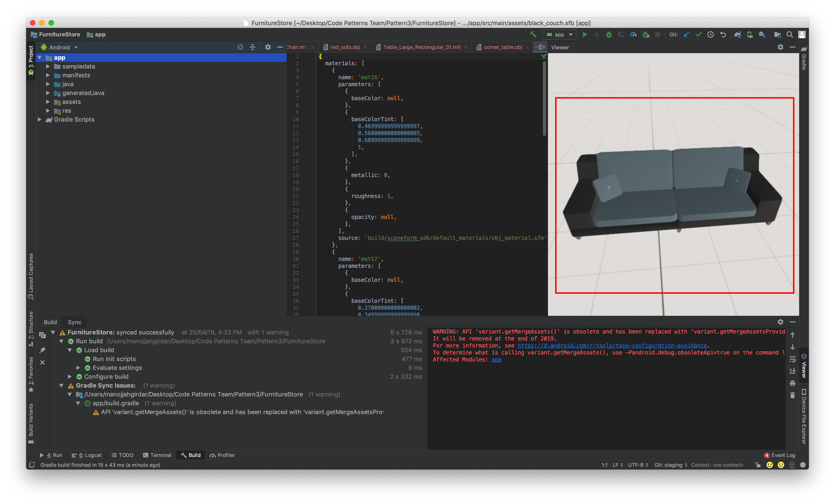
Task: Open the task-configuration-avoidance link
Action: (x=612, y=345)
